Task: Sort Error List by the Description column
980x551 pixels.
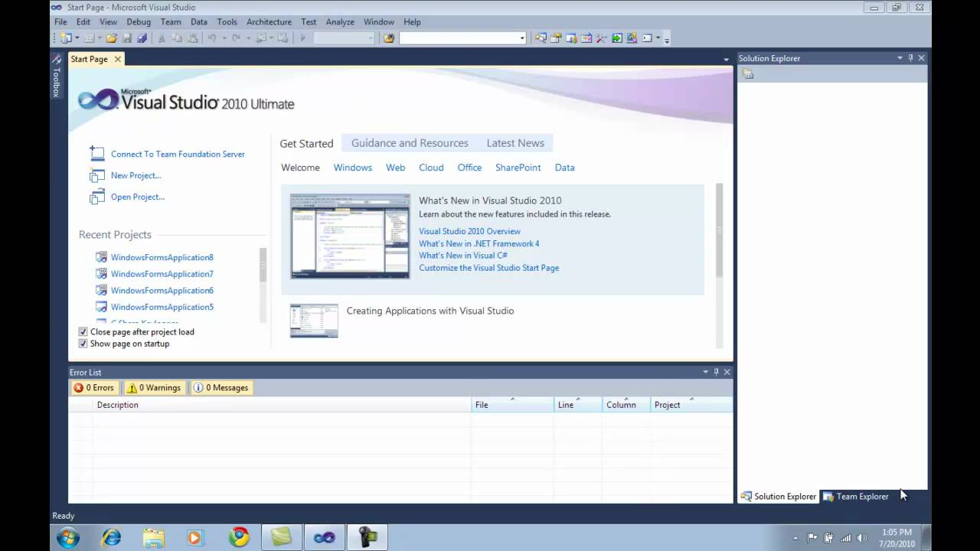Action: (282, 405)
